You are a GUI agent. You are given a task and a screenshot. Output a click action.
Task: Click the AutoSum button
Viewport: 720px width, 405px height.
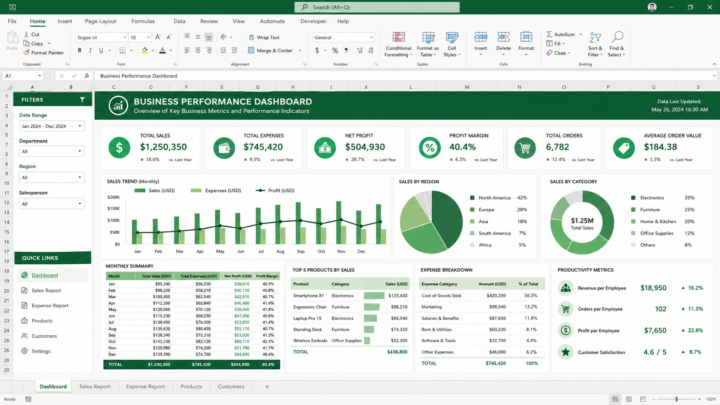pyautogui.click(x=561, y=34)
